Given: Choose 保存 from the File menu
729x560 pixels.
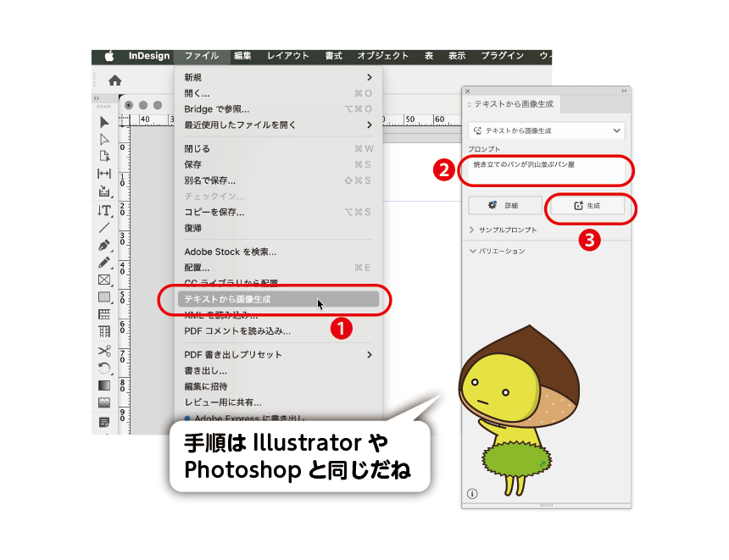Looking at the screenshot, I should coord(279,164).
